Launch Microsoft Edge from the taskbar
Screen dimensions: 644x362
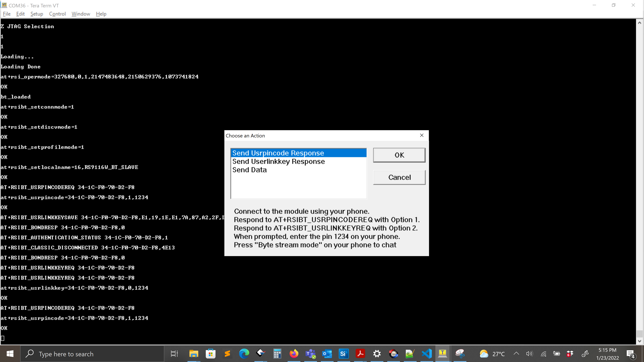click(x=244, y=353)
